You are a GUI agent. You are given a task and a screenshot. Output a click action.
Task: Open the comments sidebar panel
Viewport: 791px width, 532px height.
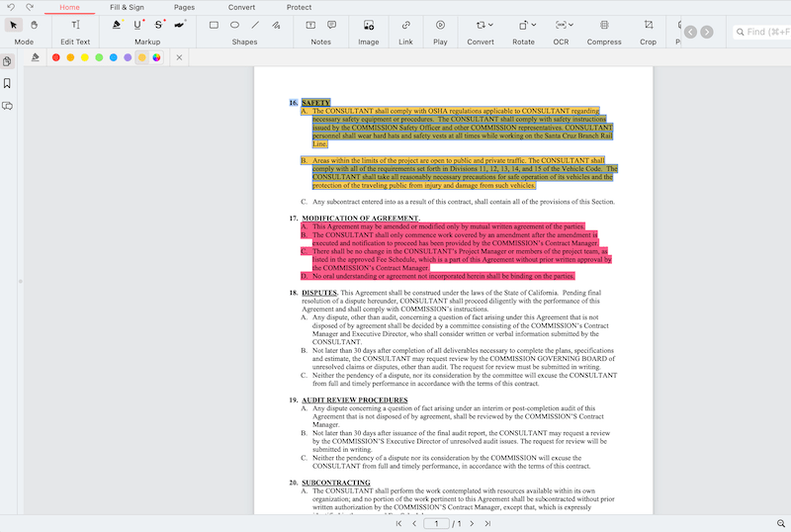click(x=7, y=106)
